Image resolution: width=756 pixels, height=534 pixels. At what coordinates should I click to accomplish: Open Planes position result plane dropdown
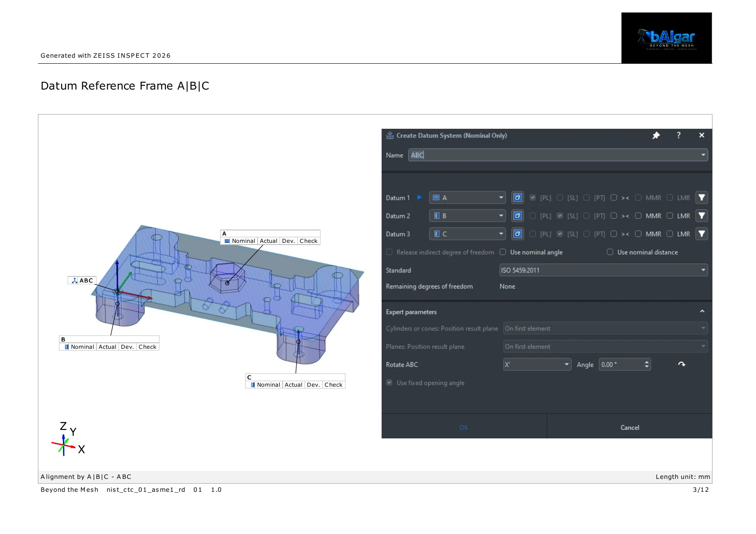605,346
